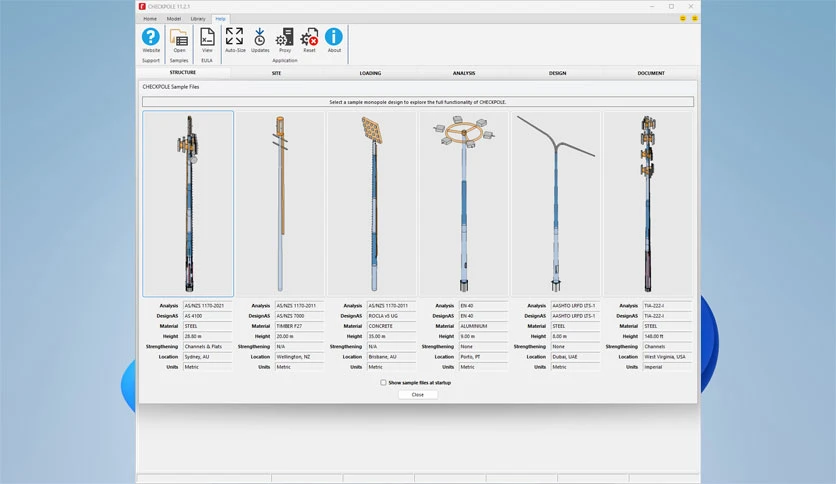Check for Updates via the ribbon icon
The width and height of the screenshot is (836, 484).
point(260,41)
